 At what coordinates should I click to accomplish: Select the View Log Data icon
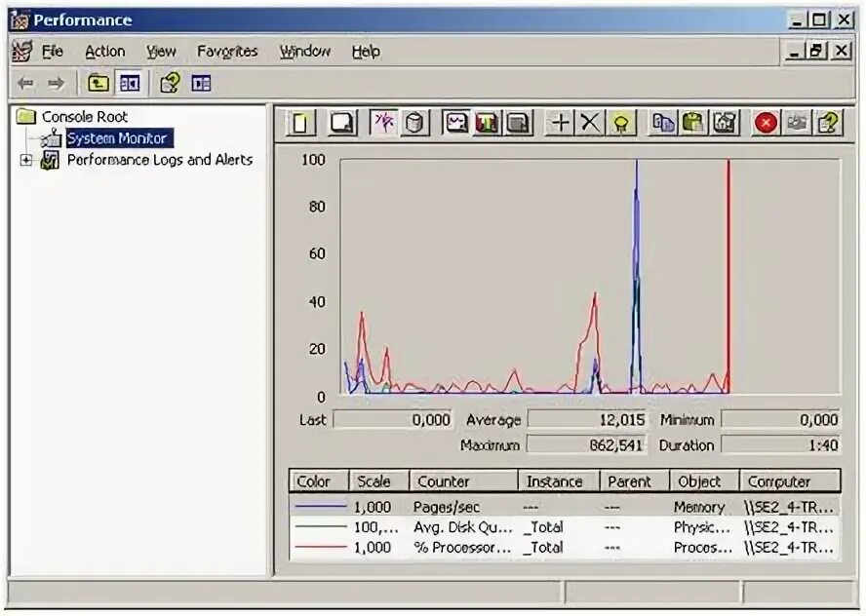point(414,123)
